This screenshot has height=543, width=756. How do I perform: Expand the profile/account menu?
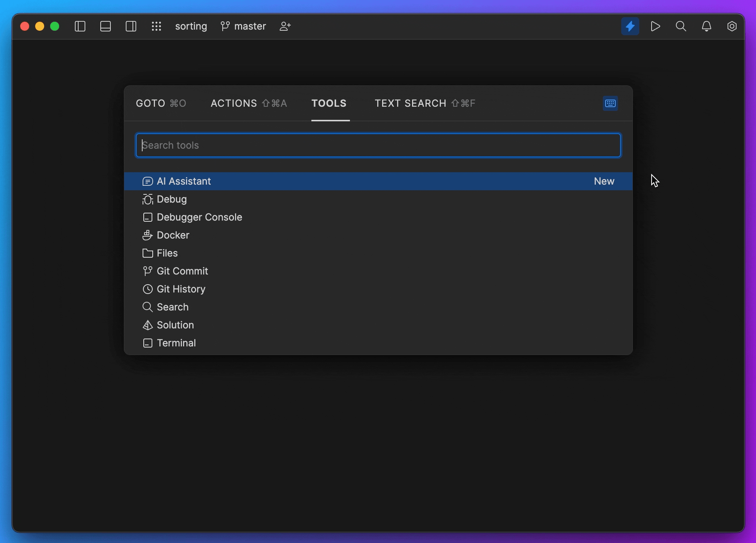tap(285, 26)
